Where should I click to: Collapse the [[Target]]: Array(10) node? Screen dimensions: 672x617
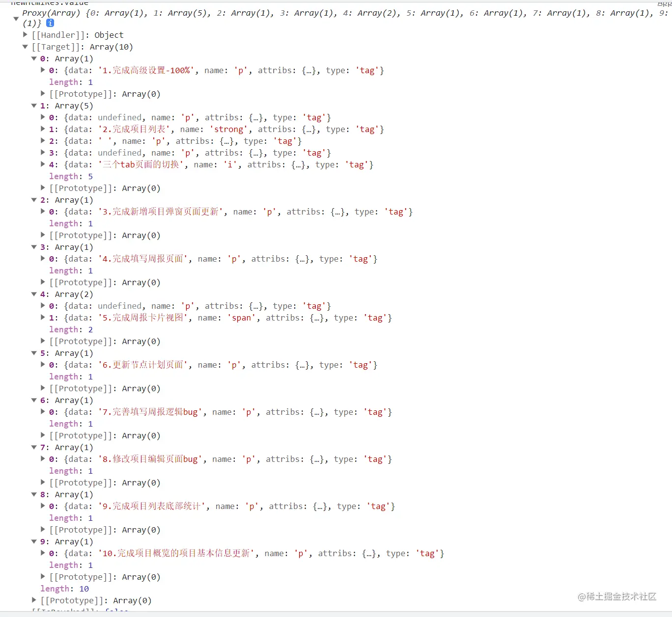25,47
